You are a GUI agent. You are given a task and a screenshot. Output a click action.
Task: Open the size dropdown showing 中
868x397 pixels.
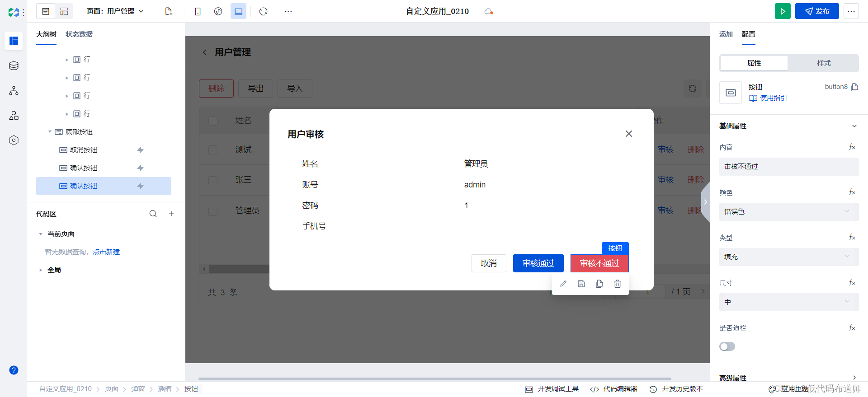point(789,302)
